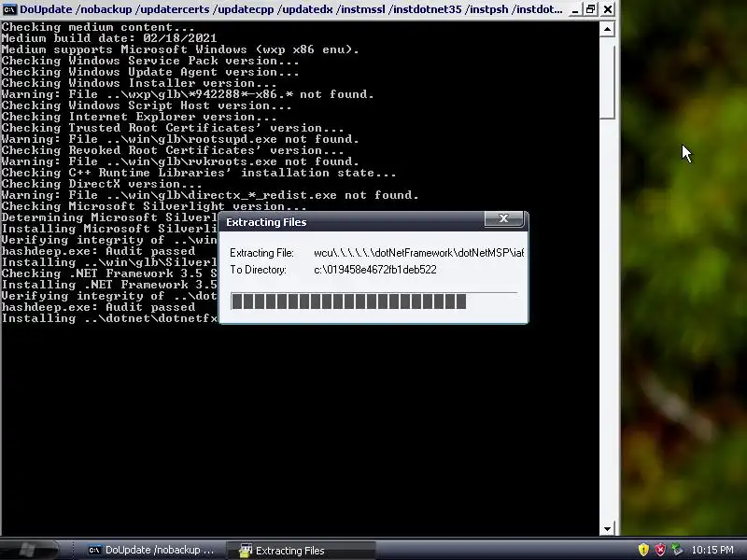Click the DoUpdate taskbar button console icon

pos(94,550)
